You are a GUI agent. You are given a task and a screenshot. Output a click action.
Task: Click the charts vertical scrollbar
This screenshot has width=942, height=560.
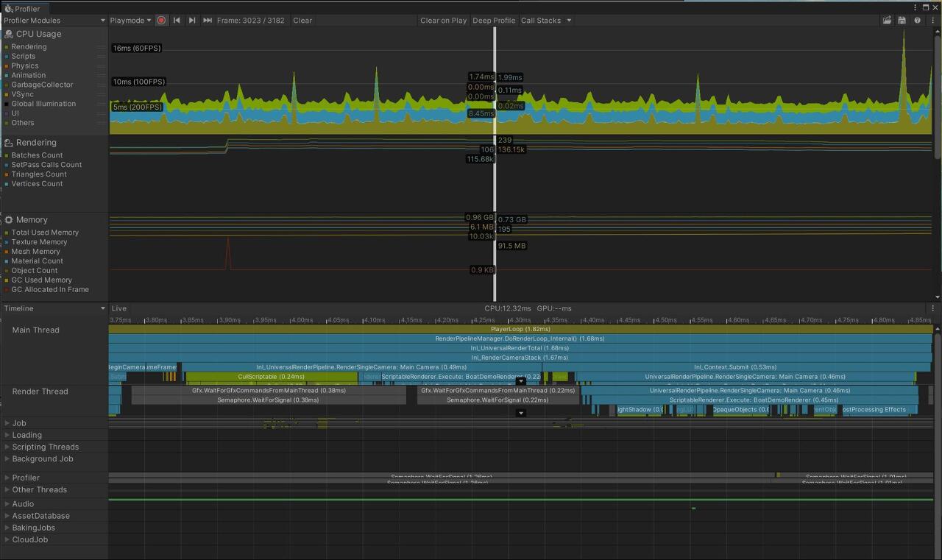[937, 96]
